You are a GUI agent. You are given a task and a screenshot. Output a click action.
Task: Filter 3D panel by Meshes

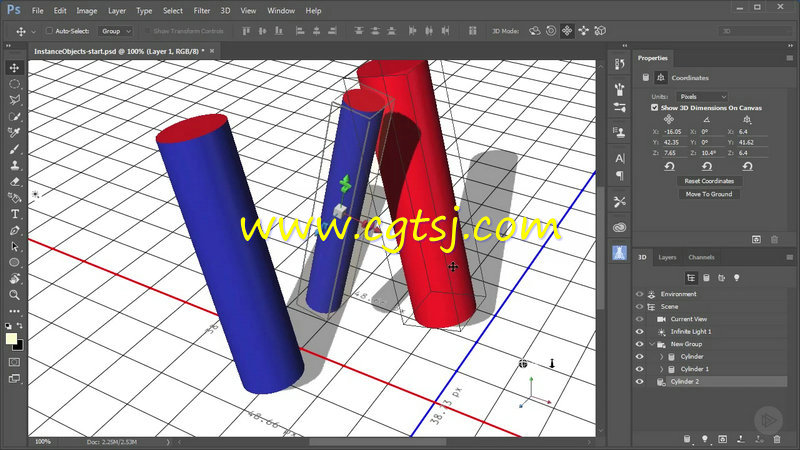point(706,278)
